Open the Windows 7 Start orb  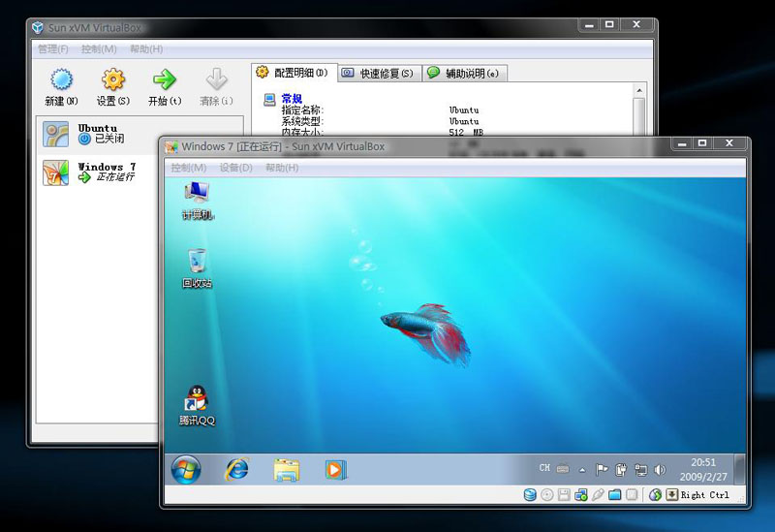[x=186, y=469]
